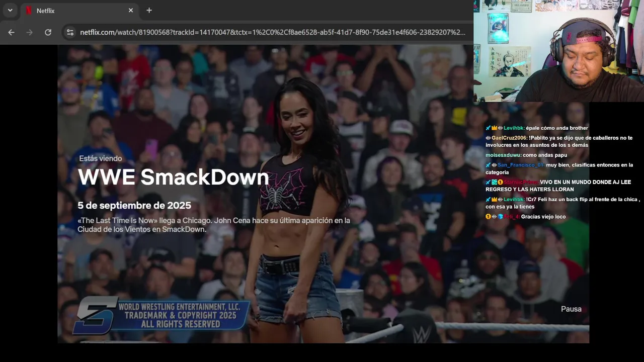Go forward to the next page

tap(29, 32)
